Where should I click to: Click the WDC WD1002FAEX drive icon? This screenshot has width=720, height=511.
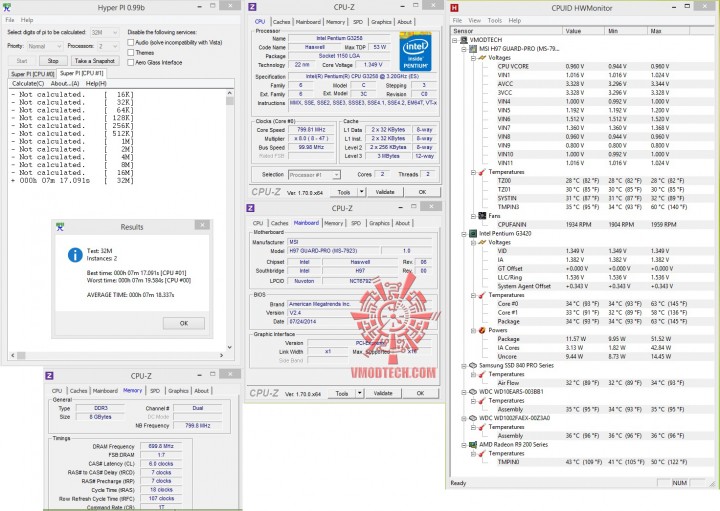click(473, 418)
